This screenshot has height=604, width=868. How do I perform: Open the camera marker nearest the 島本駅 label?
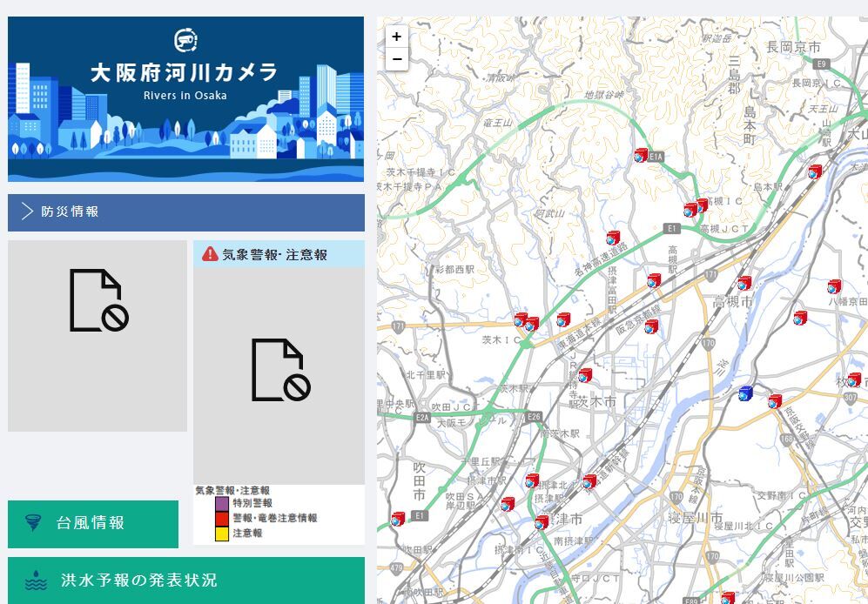pos(815,171)
